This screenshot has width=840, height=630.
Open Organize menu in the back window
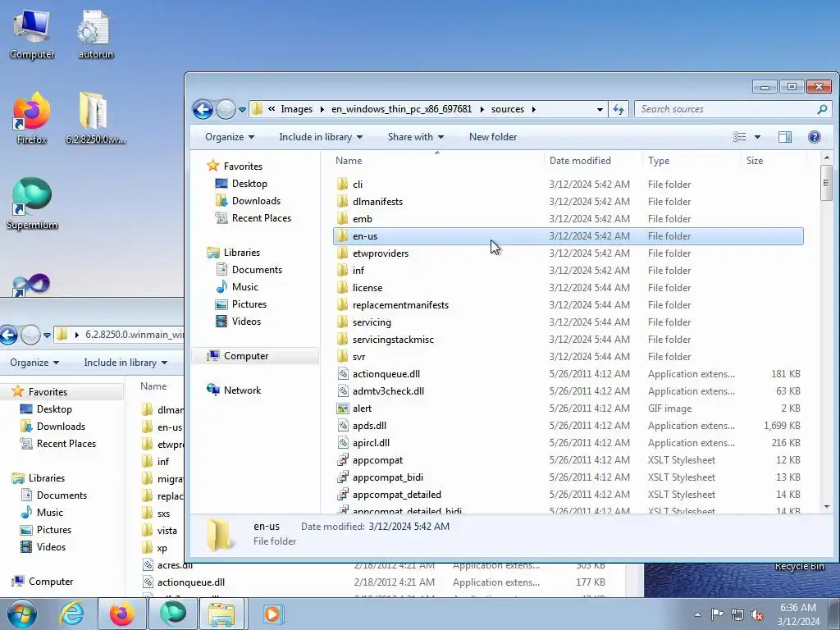pos(34,363)
